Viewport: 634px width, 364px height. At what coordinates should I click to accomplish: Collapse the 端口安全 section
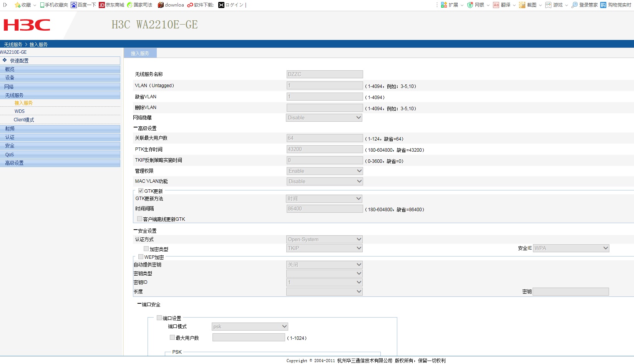[x=139, y=304]
